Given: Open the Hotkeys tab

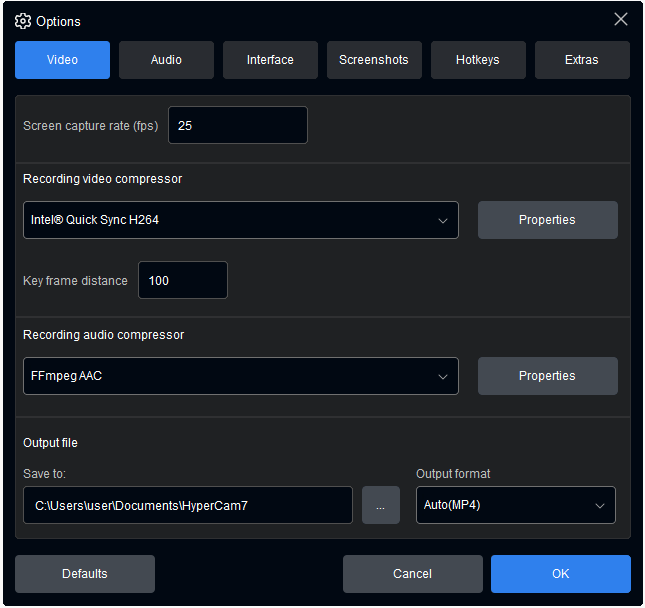Looking at the screenshot, I should pyautogui.click(x=478, y=60).
